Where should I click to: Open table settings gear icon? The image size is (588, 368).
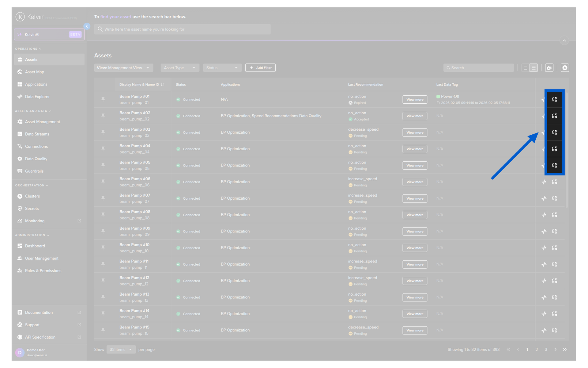pyautogui.click(x=549, y=68)
